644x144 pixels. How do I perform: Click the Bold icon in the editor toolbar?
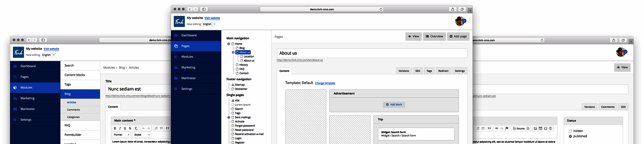click(x=115, y=128)
